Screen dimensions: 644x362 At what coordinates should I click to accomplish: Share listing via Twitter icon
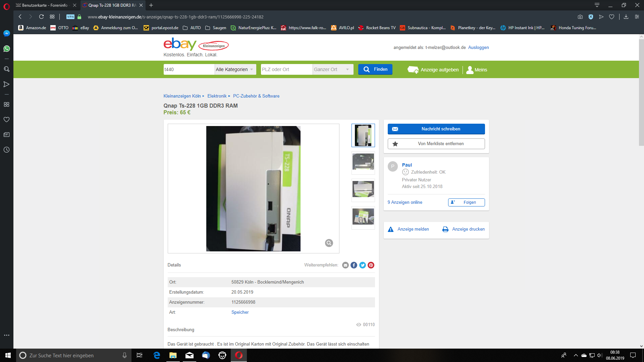coord(363,265)
